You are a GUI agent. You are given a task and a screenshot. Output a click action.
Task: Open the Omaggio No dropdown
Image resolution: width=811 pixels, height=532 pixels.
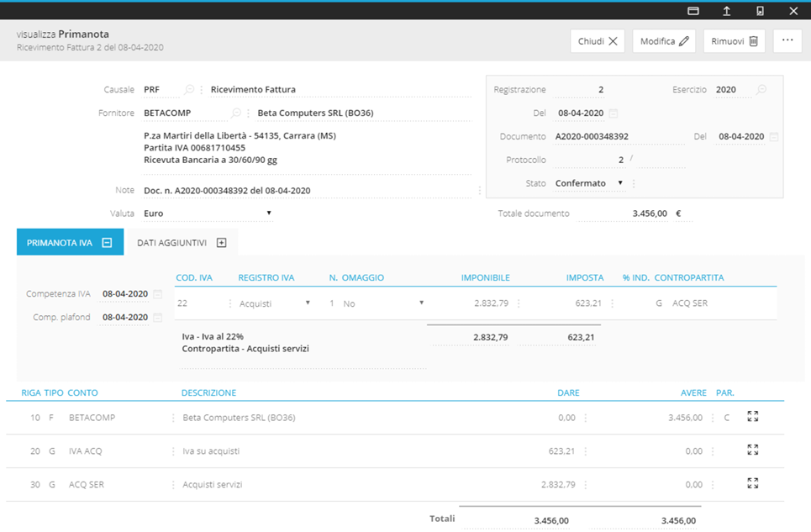(421, 303)
